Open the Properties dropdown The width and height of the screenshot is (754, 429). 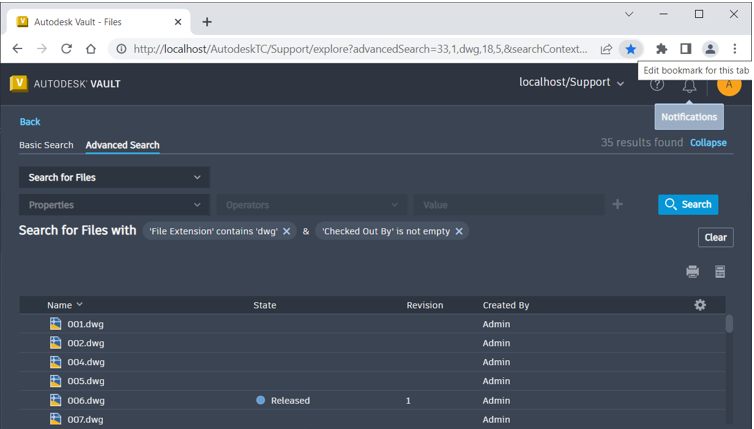(x=114, y=205)
